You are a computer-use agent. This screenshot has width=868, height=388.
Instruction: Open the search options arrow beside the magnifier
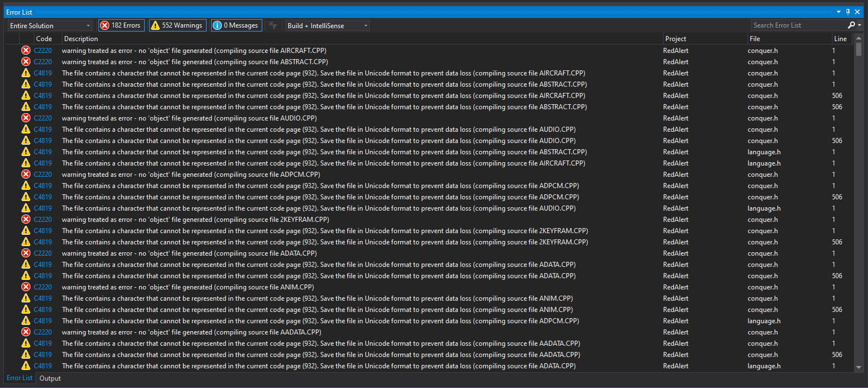click(861, 25)
